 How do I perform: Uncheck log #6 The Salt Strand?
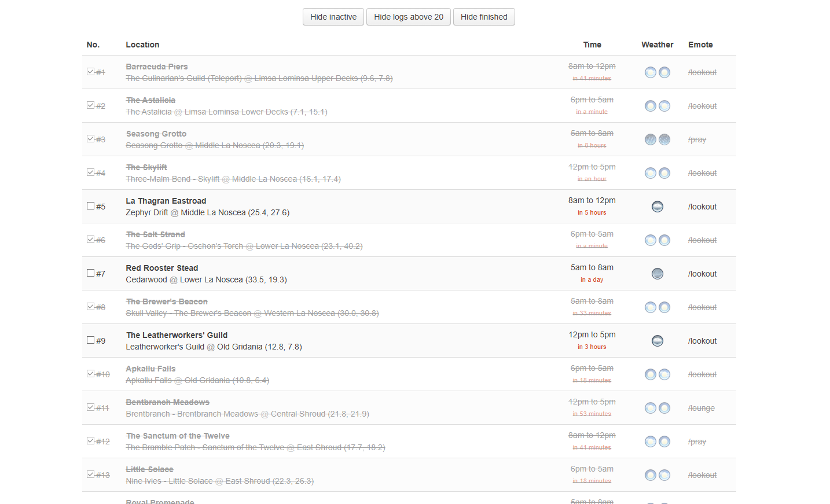click(90, 240)
